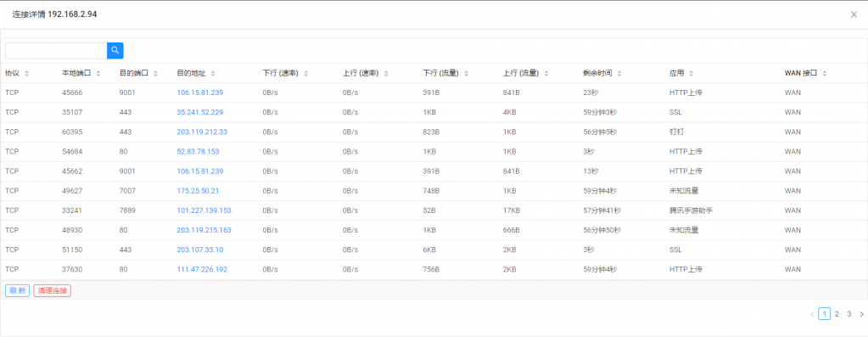
Task: Select local port 54684 cell
Action: point(72,152)
